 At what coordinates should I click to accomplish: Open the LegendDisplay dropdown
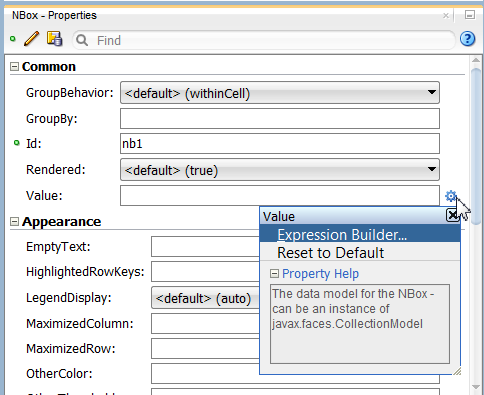pos(206,298)
